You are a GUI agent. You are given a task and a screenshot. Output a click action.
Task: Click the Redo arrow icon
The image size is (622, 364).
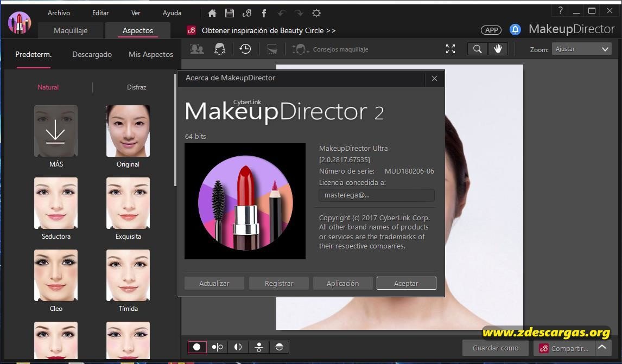[299, 13]
